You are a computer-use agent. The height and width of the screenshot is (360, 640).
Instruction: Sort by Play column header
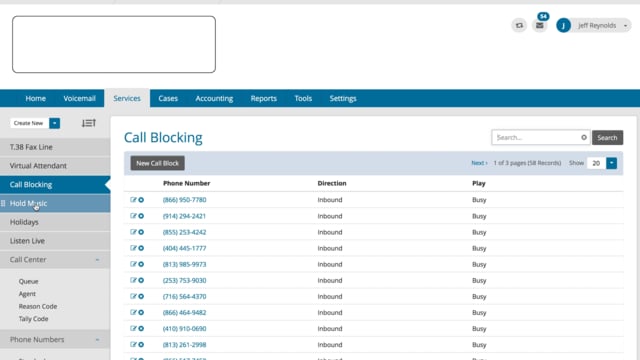479,183
